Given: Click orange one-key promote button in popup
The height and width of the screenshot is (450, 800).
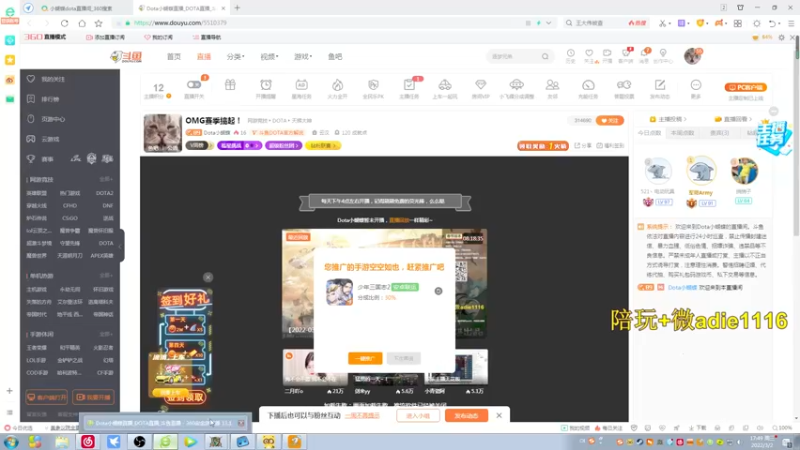Looking at the screenshot, I should pos(365,358).
